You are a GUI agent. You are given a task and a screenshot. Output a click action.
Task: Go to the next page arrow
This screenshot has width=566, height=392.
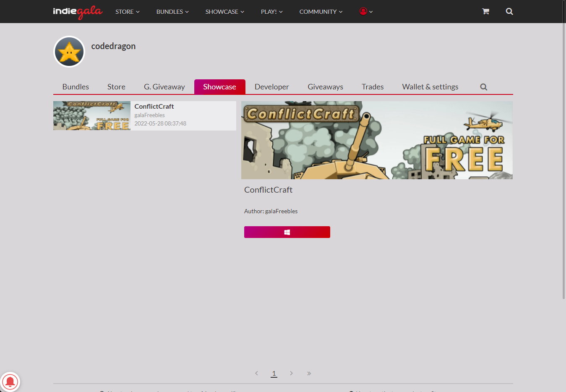pos(291,373)
